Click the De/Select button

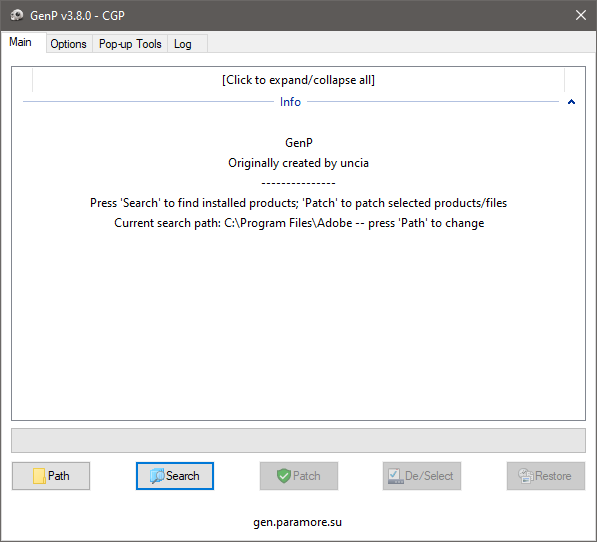coord(422,476)
